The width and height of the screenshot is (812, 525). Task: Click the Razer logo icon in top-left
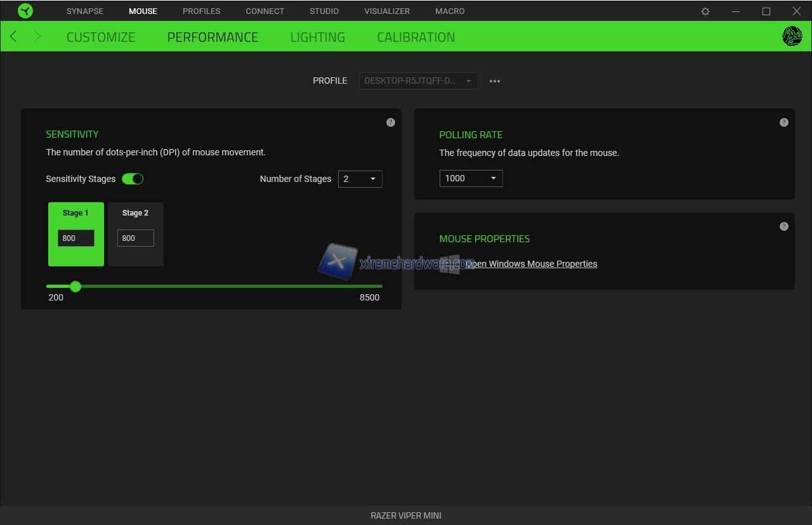[x=25, y=11]
